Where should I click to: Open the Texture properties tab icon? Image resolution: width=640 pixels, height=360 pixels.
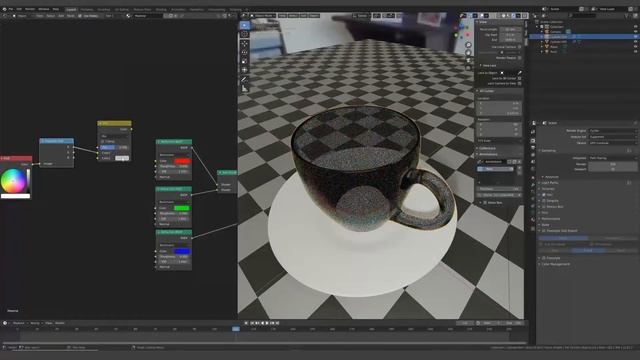(x=533, y=229)
